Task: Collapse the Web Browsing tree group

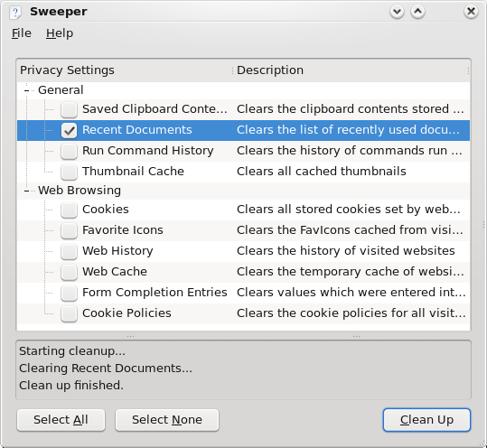Action: [27, 191]
